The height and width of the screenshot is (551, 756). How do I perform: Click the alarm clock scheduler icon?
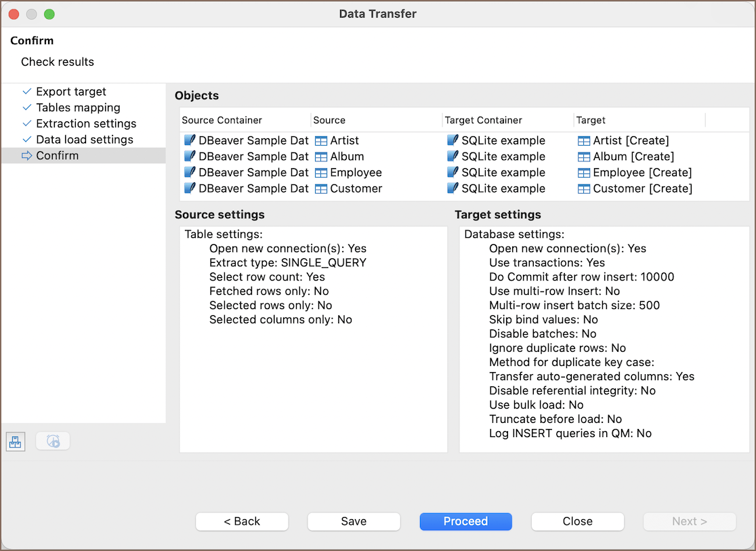(53, 441)
